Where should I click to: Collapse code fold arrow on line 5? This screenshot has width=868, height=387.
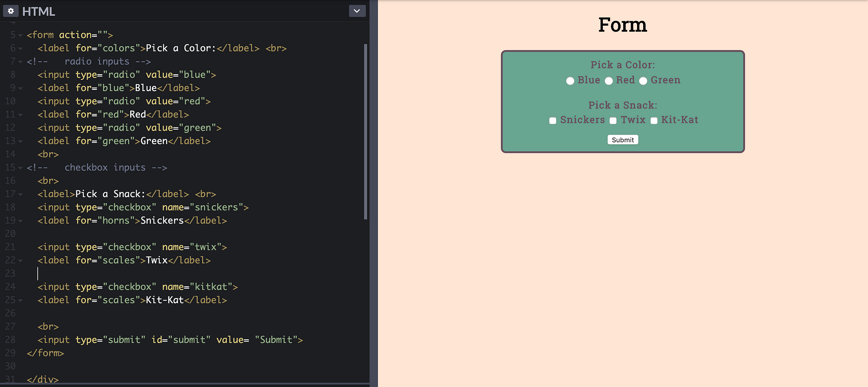20,35
